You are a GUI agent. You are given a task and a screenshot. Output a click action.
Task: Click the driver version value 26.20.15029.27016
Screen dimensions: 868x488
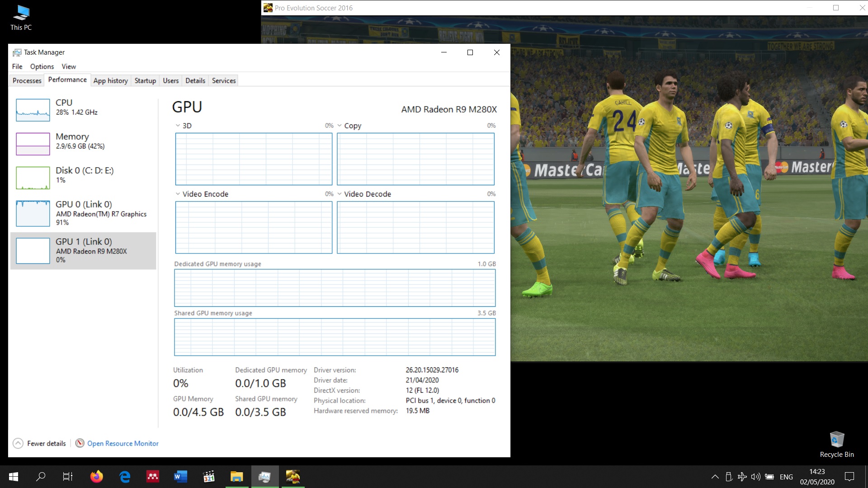click(432, 370)
